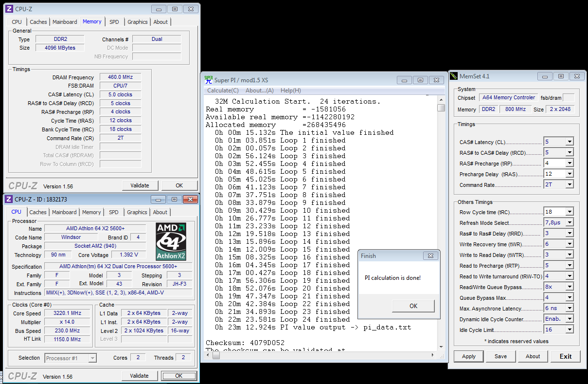
Task: Click 'PI calculation is done!' message
Action: (392, 278)
